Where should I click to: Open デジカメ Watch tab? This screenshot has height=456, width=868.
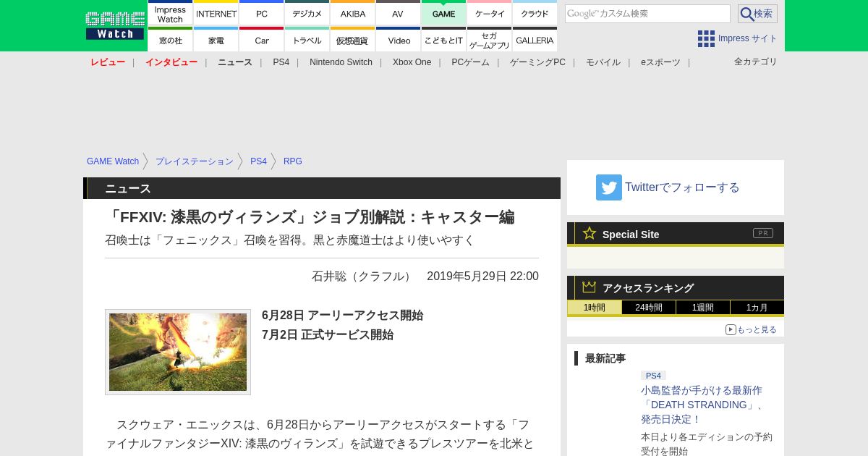(307, 13)
